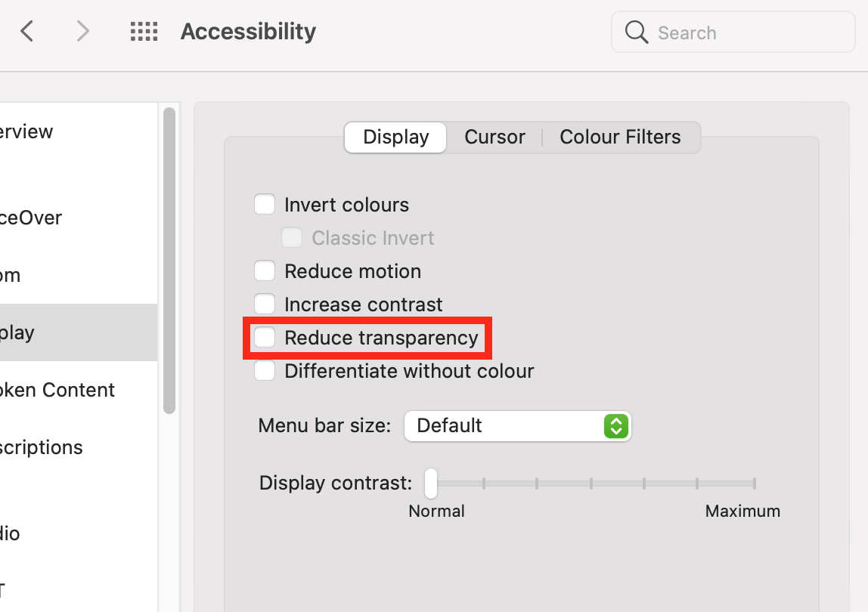
Task: Open the Colour Filters tab
Action: click(620, 137)
